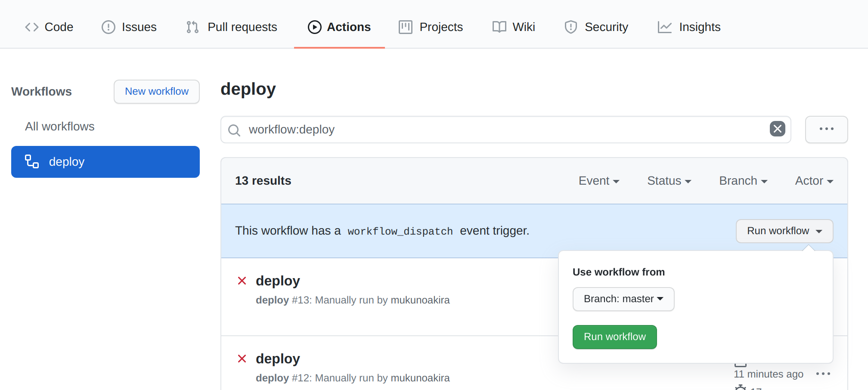868x390 pixels.
Task: Click the Projects board icon
Action: [406, 27]
